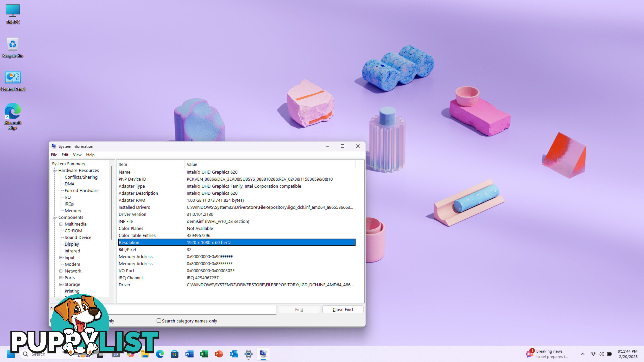The width and height of the screenshot is (644, 362).
Task: Select CD-ROM in the Components tree
Action: [73, 231]
